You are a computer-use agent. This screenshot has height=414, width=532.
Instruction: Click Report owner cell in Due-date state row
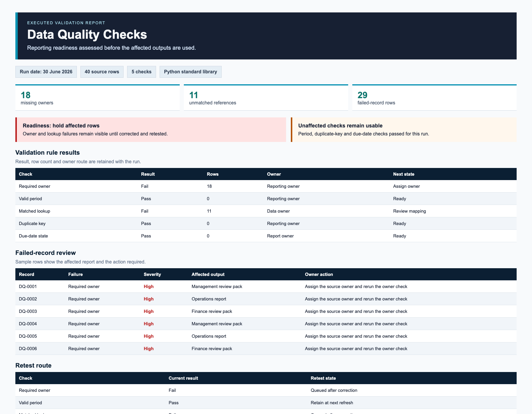[x=280, y=236]
